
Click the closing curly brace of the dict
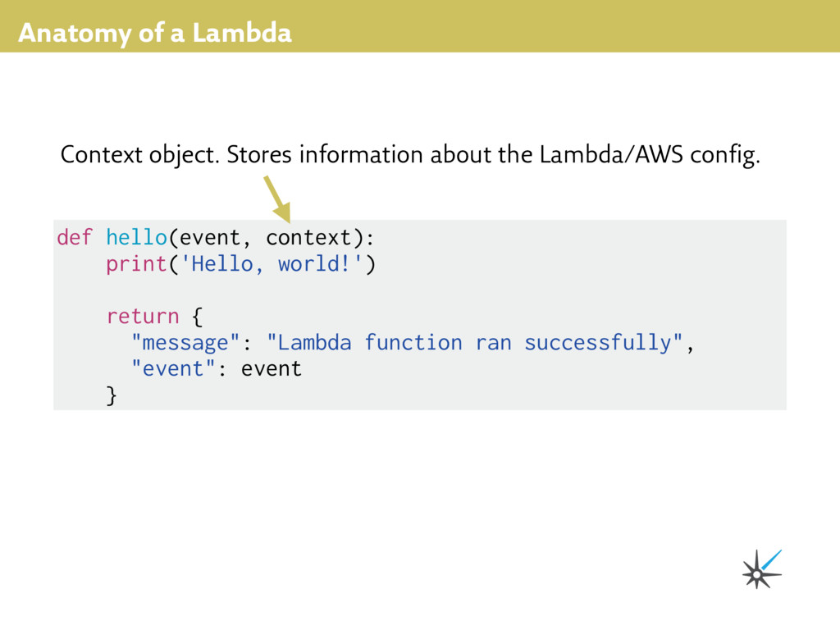click(112, 395)
